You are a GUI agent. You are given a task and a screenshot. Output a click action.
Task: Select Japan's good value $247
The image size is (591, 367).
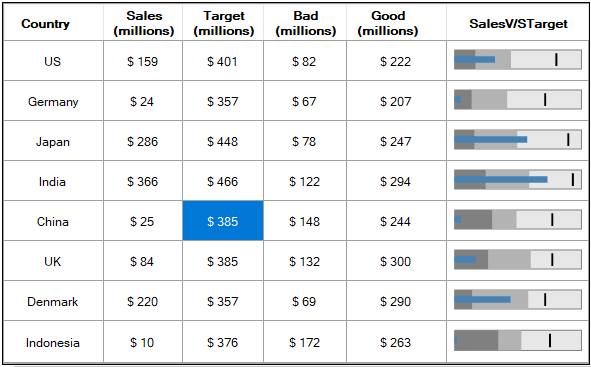pos(396,141)
